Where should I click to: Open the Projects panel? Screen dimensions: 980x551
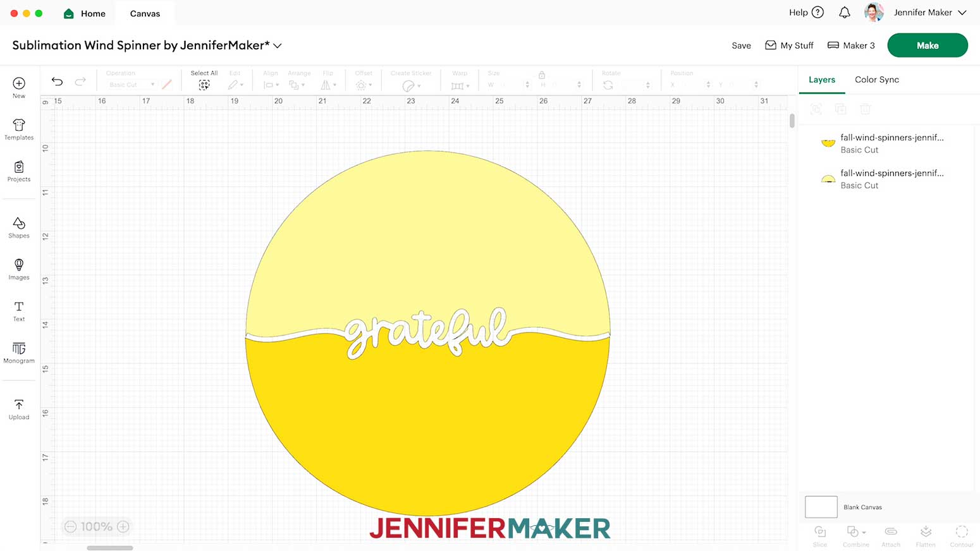tap(19, 171)
